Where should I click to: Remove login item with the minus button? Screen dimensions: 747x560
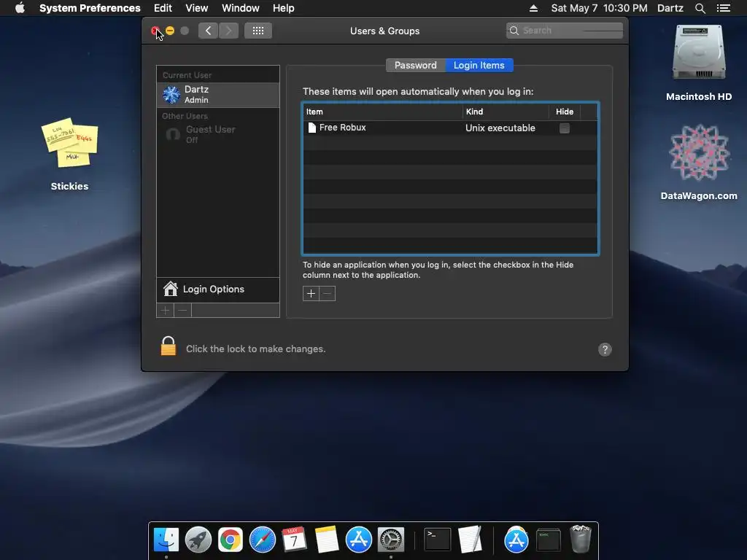click(x=328, y=293)
